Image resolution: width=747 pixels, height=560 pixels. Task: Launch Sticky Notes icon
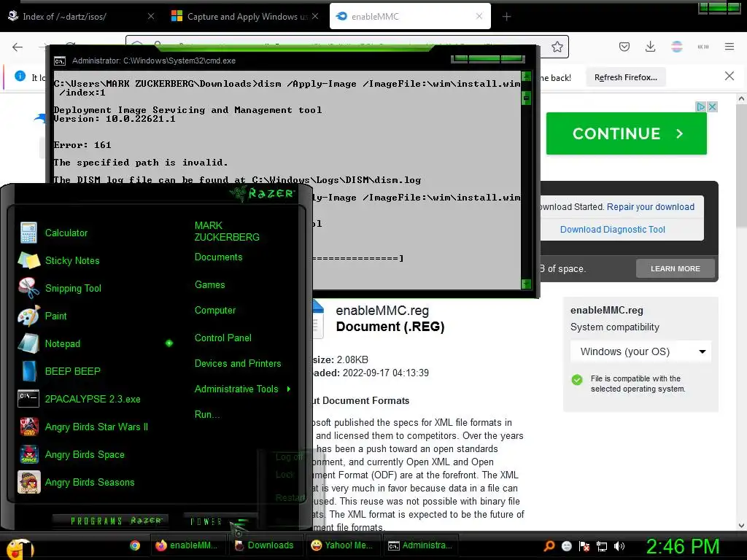pos(29,260)
